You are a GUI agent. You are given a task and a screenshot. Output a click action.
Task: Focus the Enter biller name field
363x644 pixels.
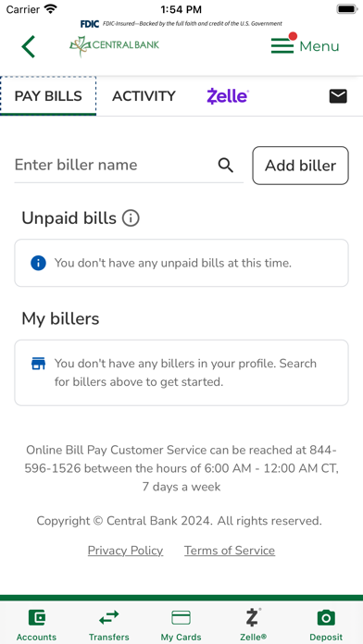[x=115, y=165]
